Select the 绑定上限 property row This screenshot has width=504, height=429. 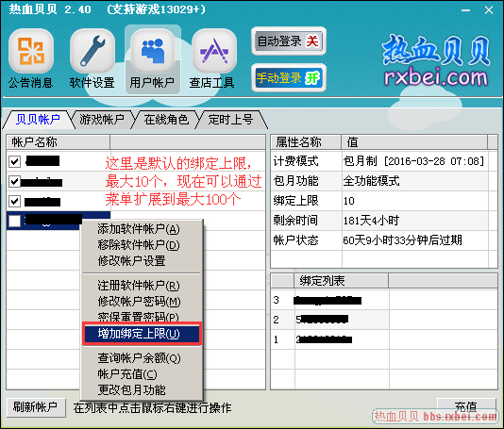(379, 201)
